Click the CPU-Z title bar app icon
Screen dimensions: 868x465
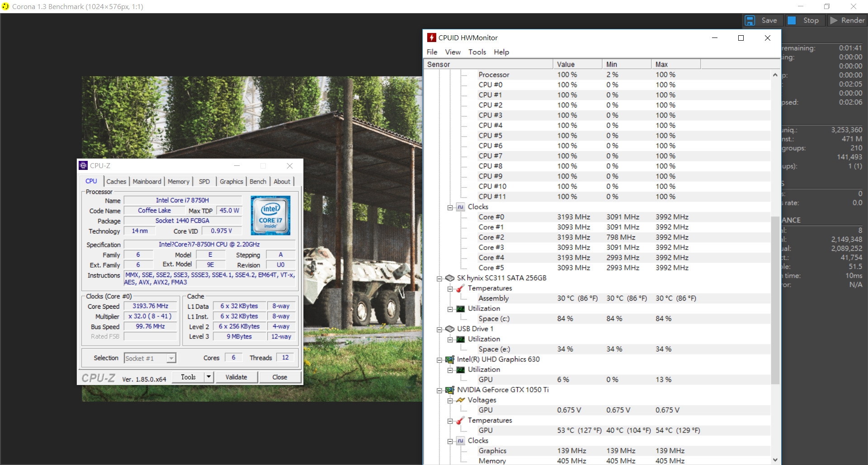[x=83, y=165]
